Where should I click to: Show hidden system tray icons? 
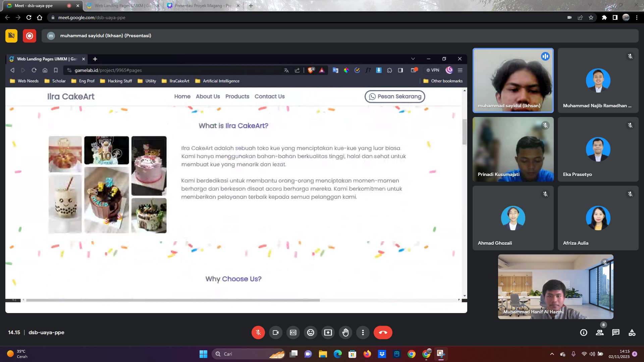(x=552, y=354)
